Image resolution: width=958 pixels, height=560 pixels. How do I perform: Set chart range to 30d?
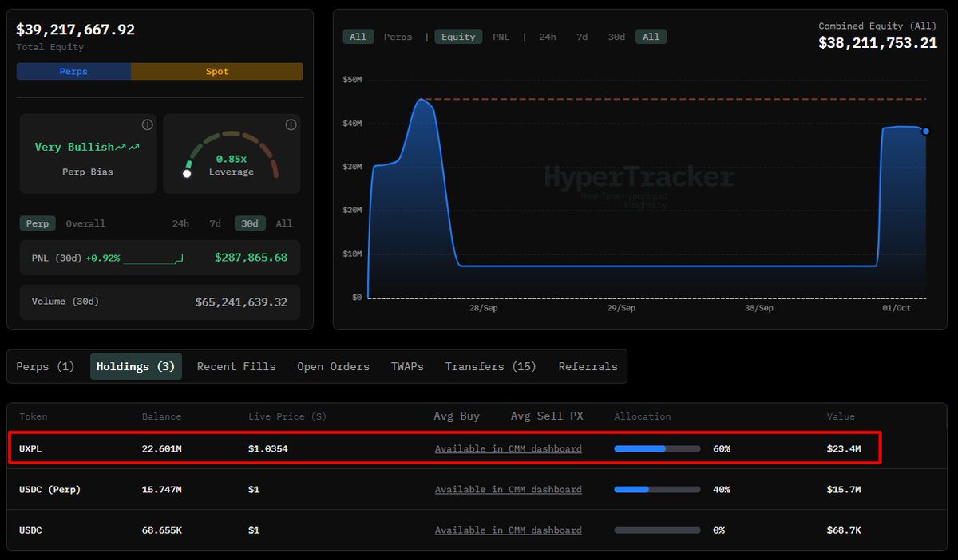coord(616,37)
